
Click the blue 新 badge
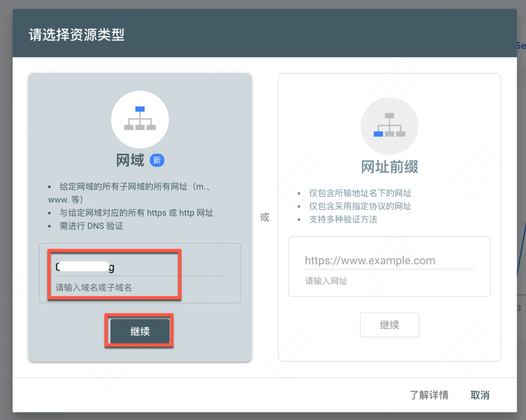[x=157, y=160]
